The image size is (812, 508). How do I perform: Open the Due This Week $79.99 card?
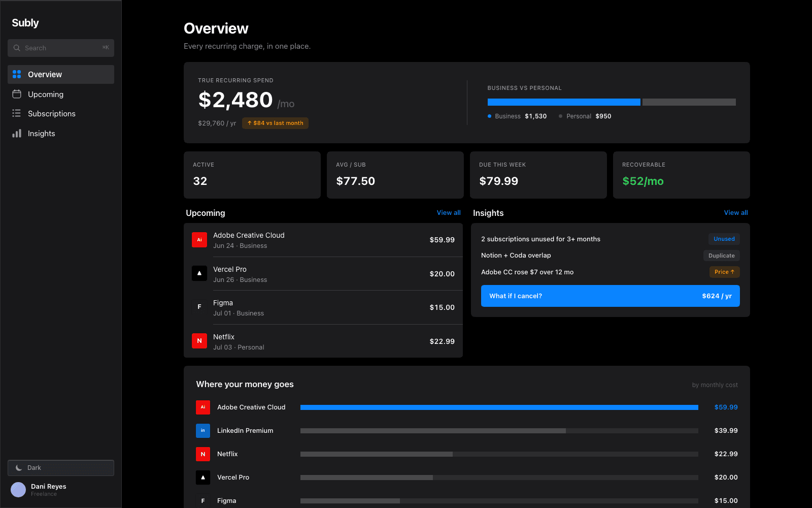click(538, 175)
